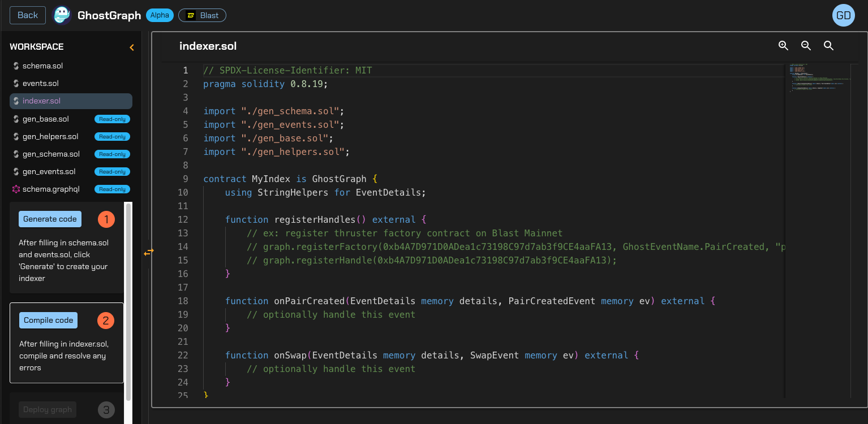This screenshot has height=424, width=868.
Task: Click the Blast network badge
Action: (x=202, y=15)
